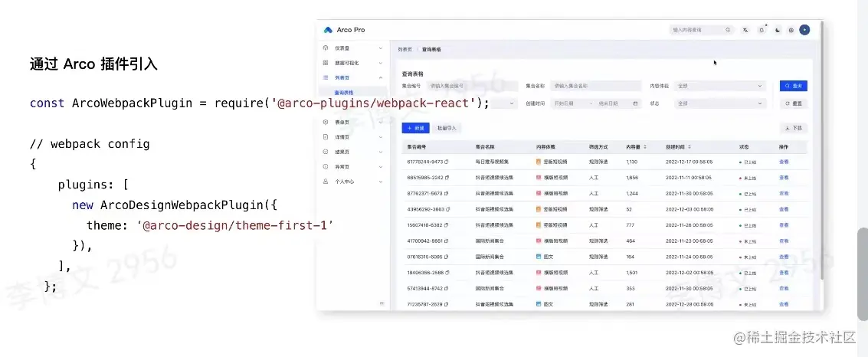Open the 个人中心 sidebar menu label
Screen dimensions: 868x357
[344, 182]
